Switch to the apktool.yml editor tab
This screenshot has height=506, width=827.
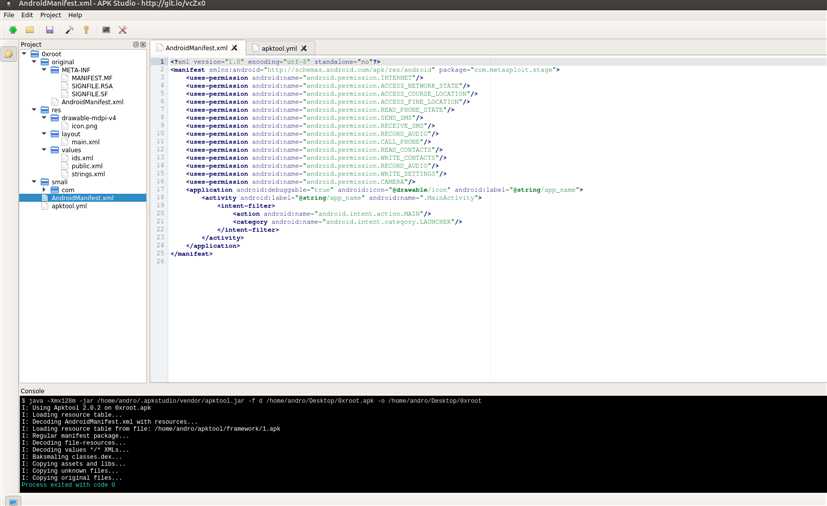coord(279,48)
